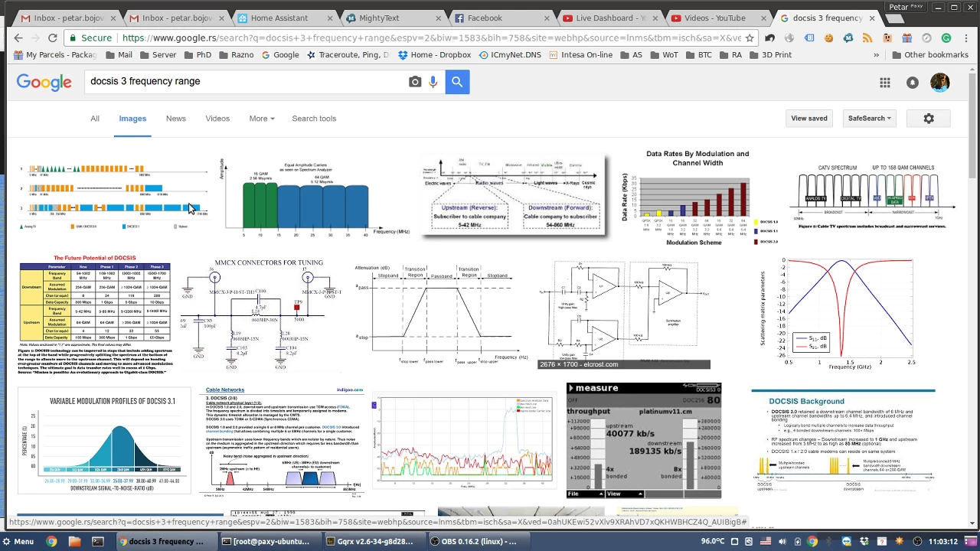Open the Google account avatar
Viewport: 980px width, 551px height.
click(940, 82)
